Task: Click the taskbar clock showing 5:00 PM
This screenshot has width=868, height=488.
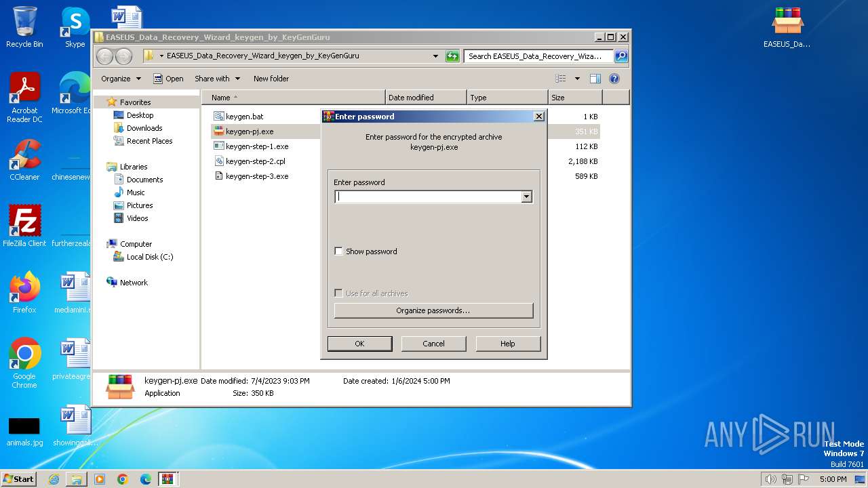Action: pos(833,479)
